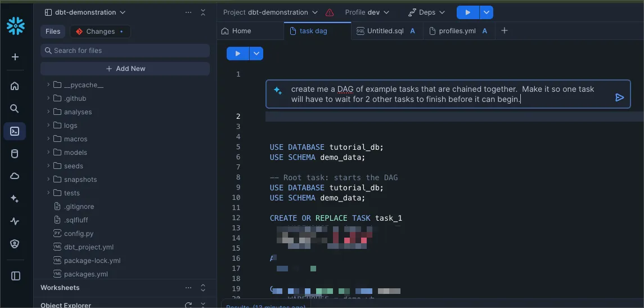Screen dimensions: 644x308
Task: Expand the Worksheets panel arrows
Action: tap(203, 288)
